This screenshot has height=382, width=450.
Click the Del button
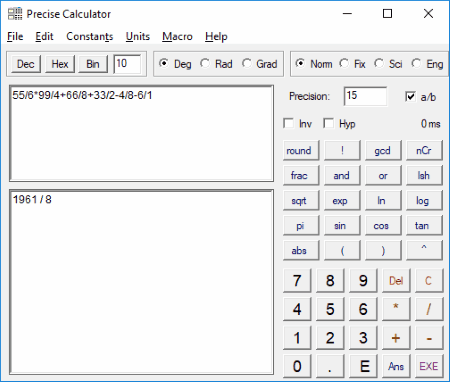(x=396, y=281)
